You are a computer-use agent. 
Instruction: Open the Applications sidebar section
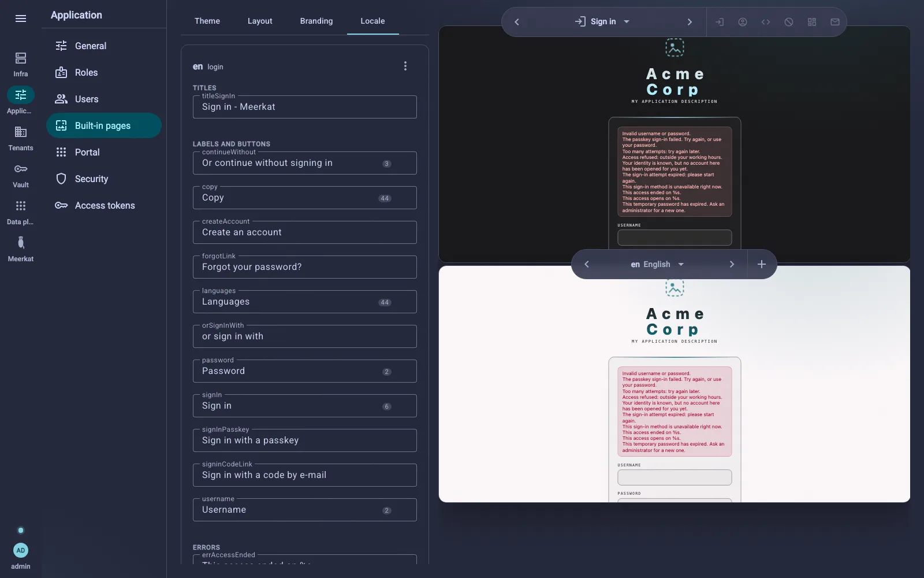(x=21, y=101)
